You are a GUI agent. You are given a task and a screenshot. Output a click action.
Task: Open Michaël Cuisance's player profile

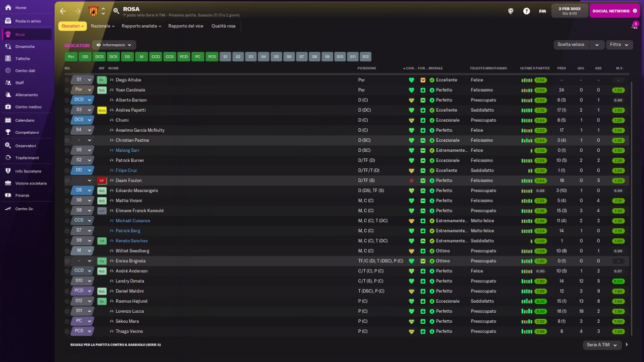[133, 221]
